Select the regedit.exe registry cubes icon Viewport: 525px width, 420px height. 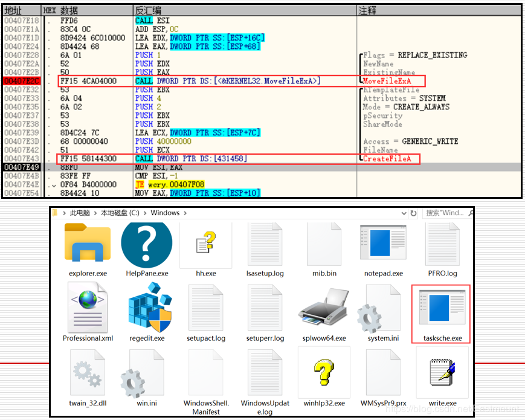pos(150,308)
